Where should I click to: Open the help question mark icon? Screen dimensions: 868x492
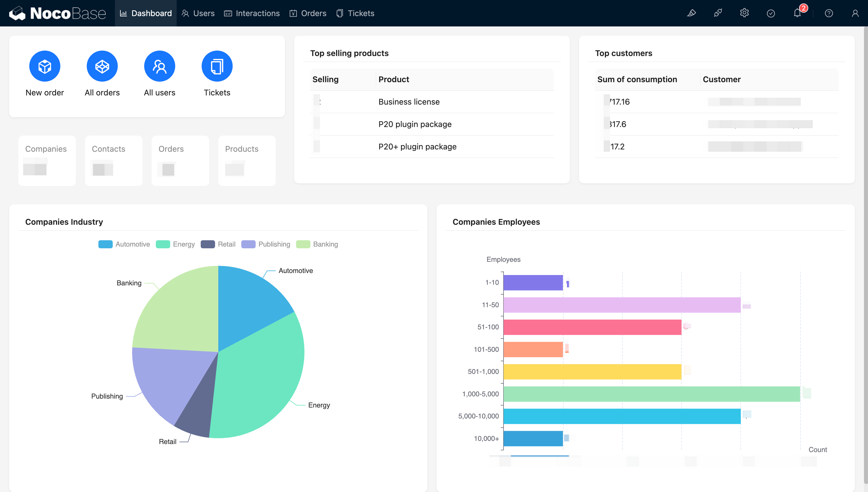pyautogui.click(x=829, y=13)
